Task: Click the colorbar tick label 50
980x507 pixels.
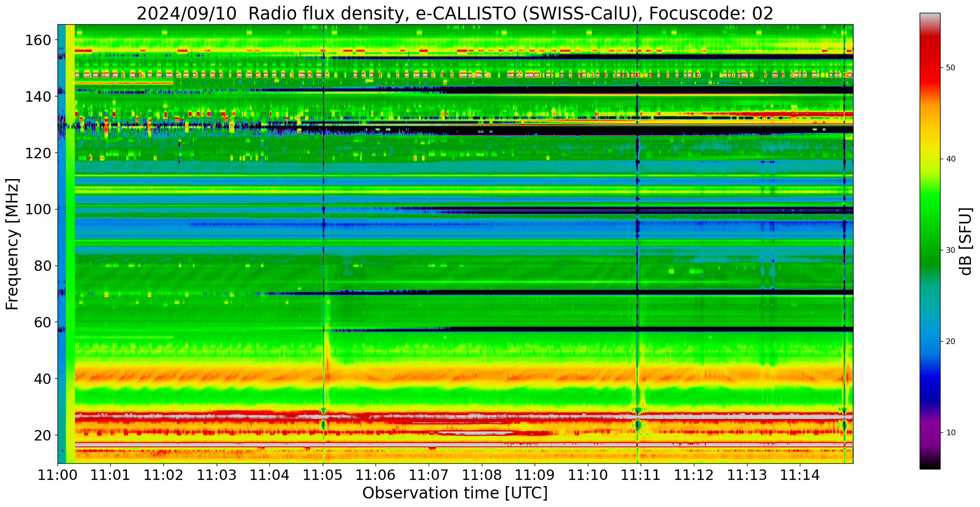Action: (x=951, y=67)
